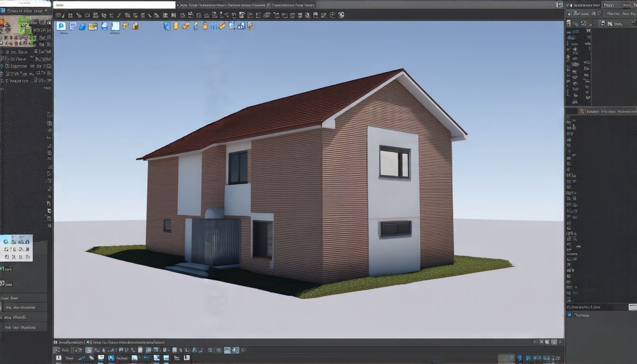This screenshot has height=364, width=637.
Task: Select the yellow ruler pencil icon
Action: [x=222, y=26]
